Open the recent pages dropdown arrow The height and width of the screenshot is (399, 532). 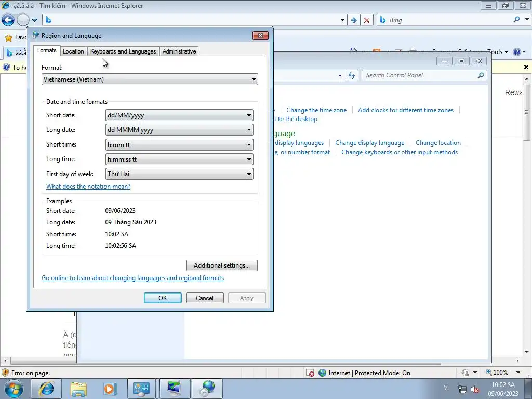(35, 20)
